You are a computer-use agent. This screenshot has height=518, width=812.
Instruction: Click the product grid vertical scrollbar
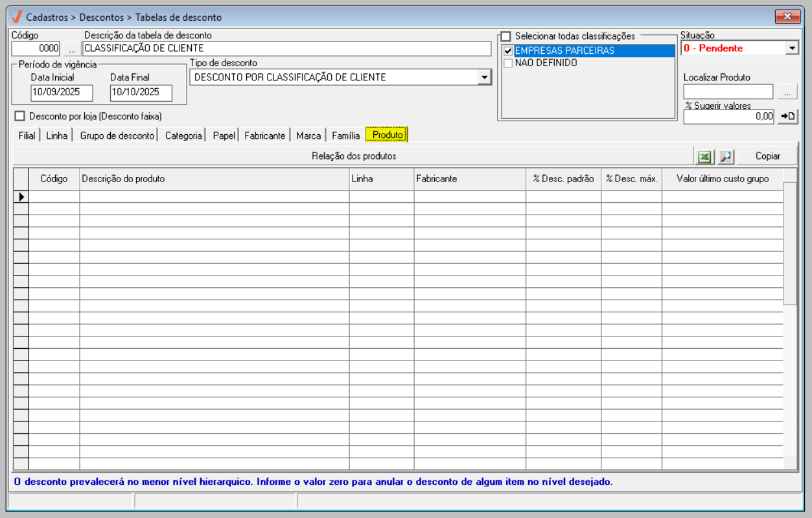(x=790, y=243)
